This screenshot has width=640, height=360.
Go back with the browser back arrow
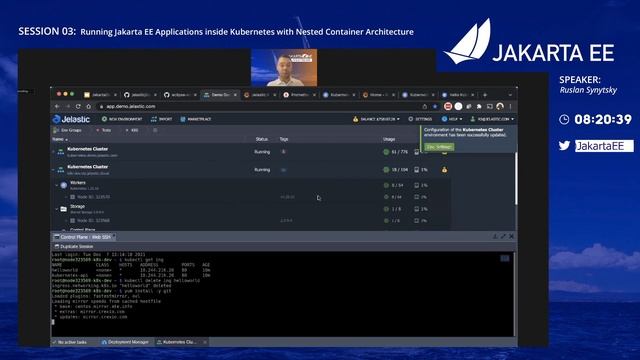point(57,107)
